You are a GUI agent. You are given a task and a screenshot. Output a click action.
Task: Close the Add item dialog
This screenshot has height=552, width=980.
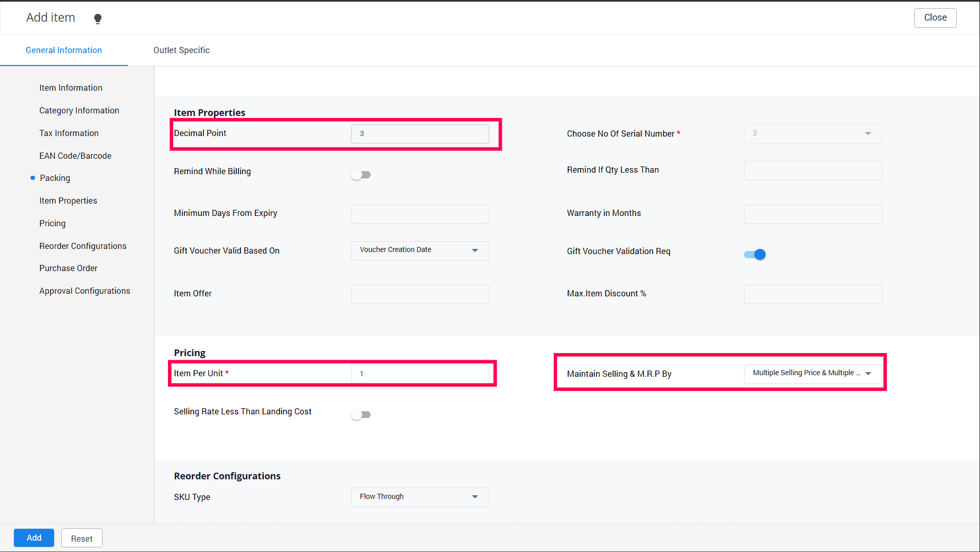coord(935,18)
